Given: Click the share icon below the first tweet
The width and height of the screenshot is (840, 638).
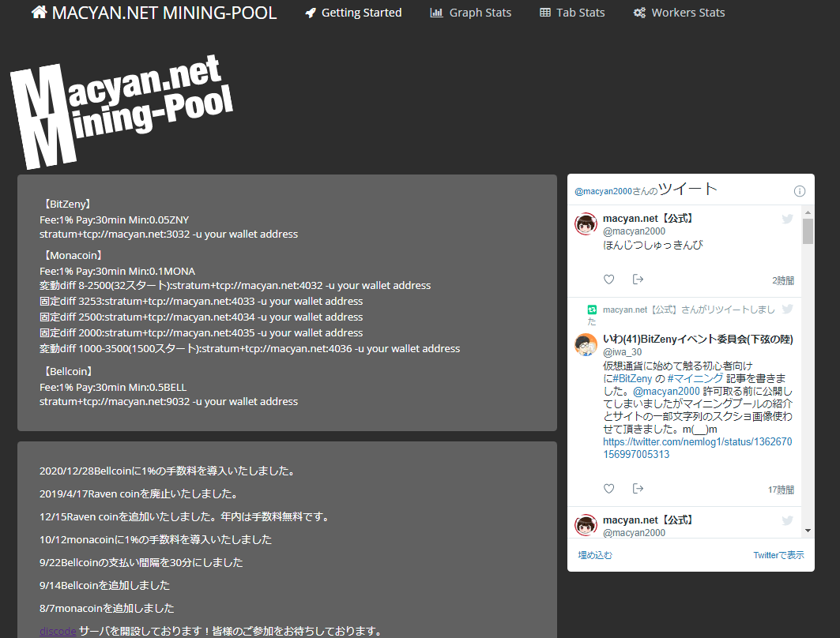Looking at the screenshot, I should [638, 280].
